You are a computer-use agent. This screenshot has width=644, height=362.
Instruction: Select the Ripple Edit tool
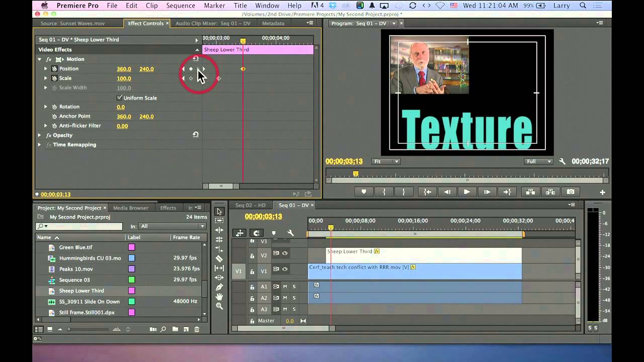click(x=219, y=230)
